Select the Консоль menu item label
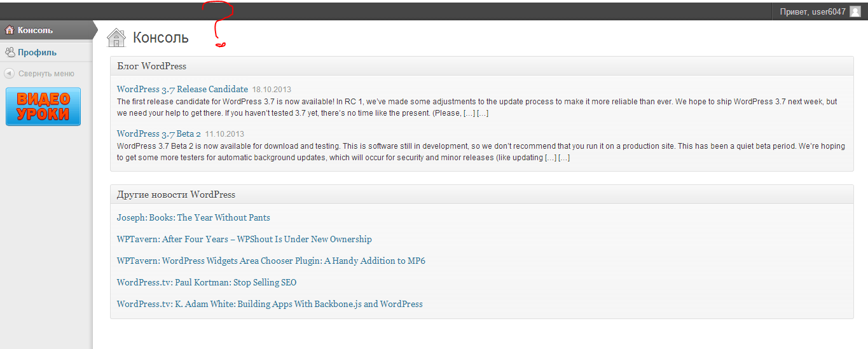Viewport: 868px width, 349px height. point(35,30)
